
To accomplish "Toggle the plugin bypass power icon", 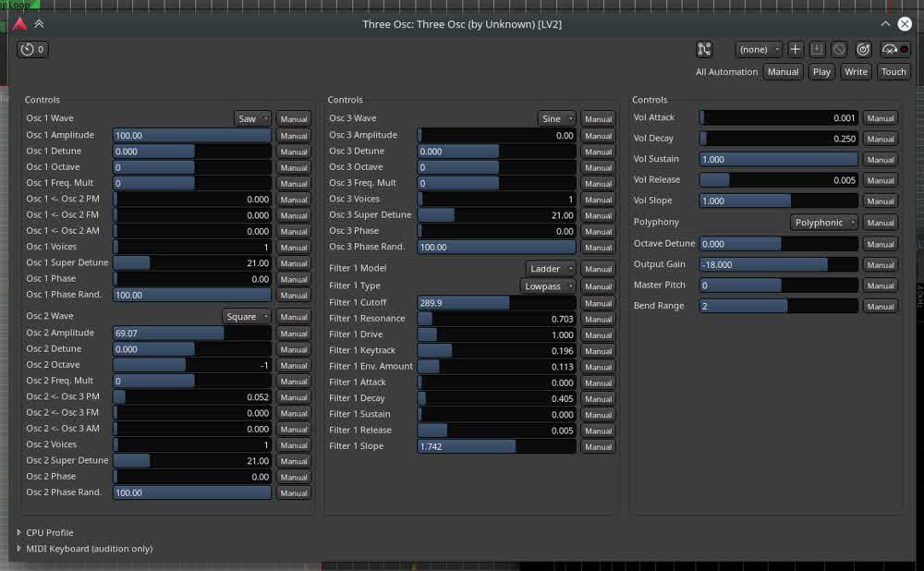I will tap(863, 50).
